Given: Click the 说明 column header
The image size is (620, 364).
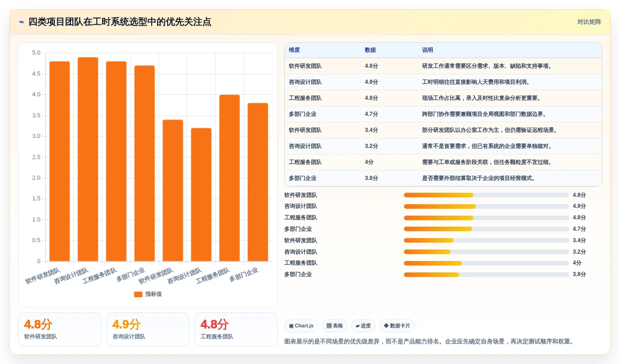Looking at the screenshot, I should [x=428, y=50].
